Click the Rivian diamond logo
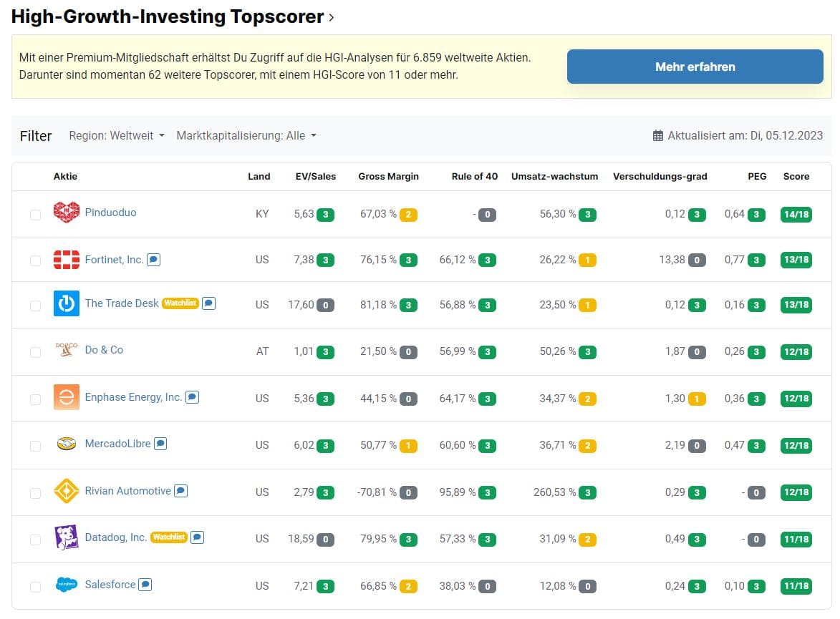 tap(66, 491)
